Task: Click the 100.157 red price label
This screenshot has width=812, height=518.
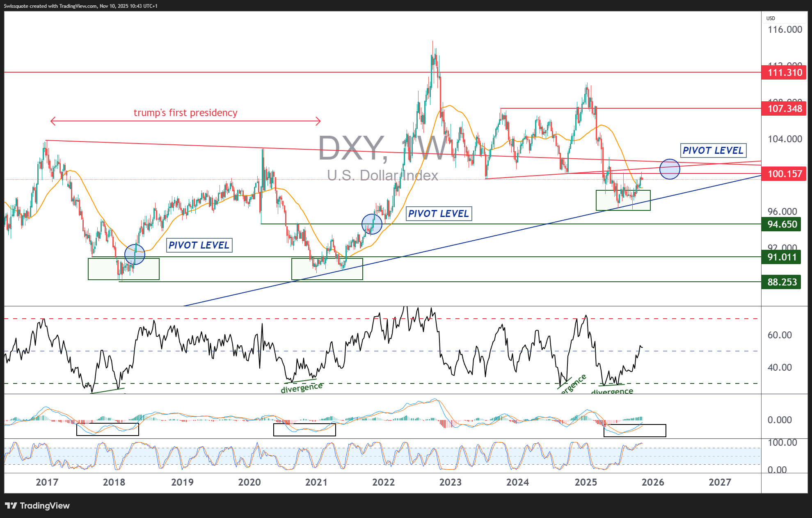Action: tap(784, 174)
